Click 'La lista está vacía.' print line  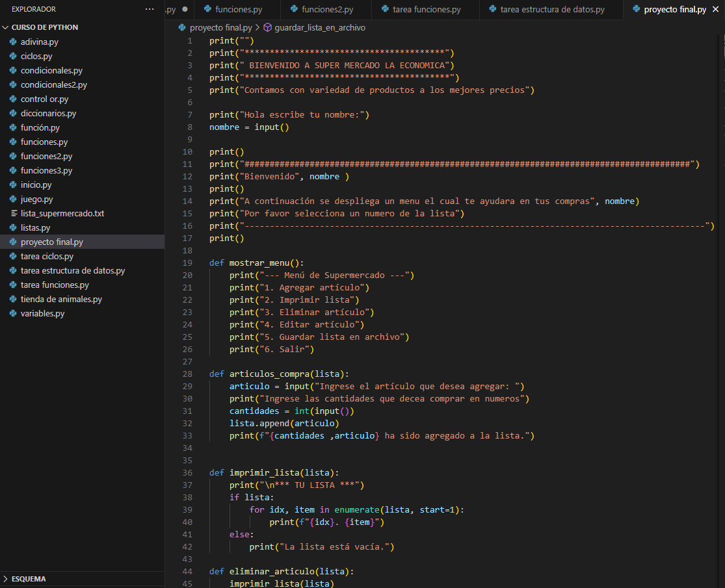tap(322, 546)
